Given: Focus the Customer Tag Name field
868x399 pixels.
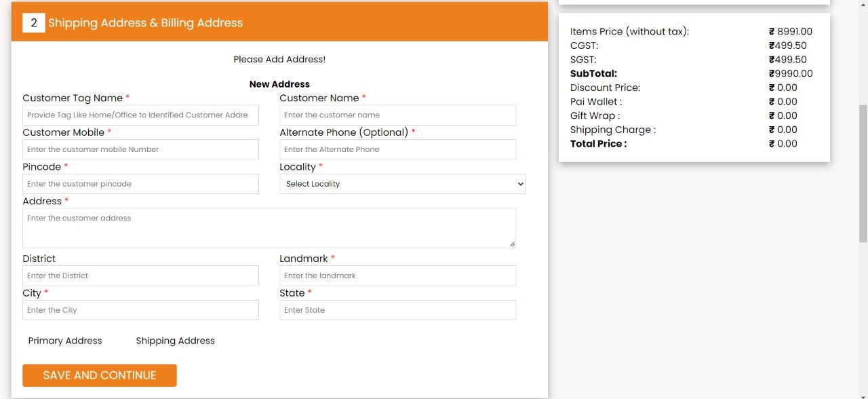Looking at the screenshot, I should (x=140, y=115).
